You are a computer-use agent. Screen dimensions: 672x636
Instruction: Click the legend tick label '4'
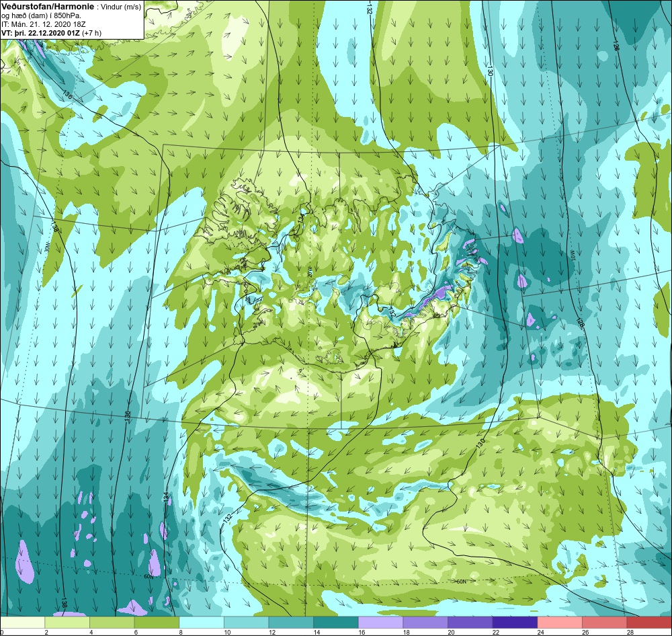click(x=91, y=632)
